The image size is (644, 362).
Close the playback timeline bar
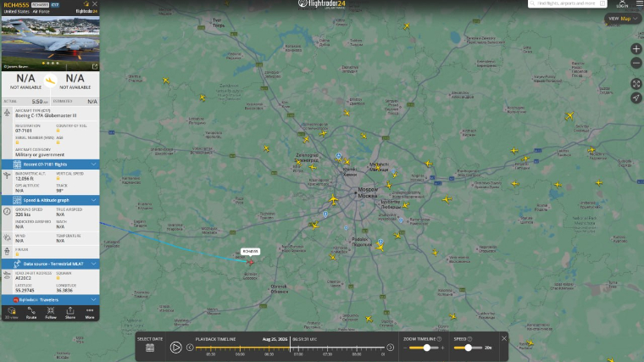click(x=504, y=338)
